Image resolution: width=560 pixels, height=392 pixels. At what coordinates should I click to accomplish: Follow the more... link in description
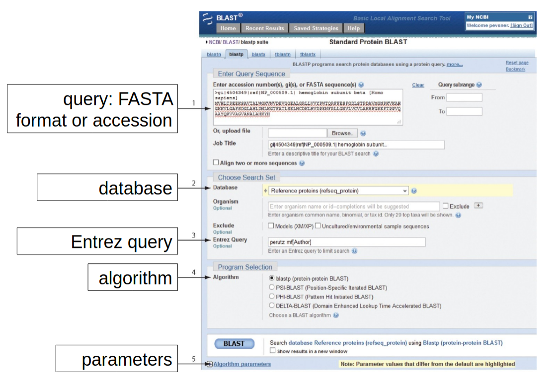coord(454,64)
